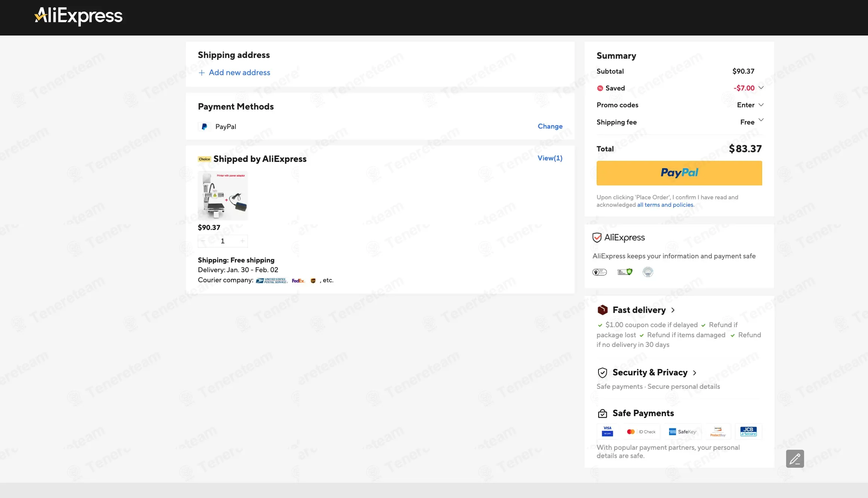
Task: Click the first security certification badge
Action: point(600,272)
